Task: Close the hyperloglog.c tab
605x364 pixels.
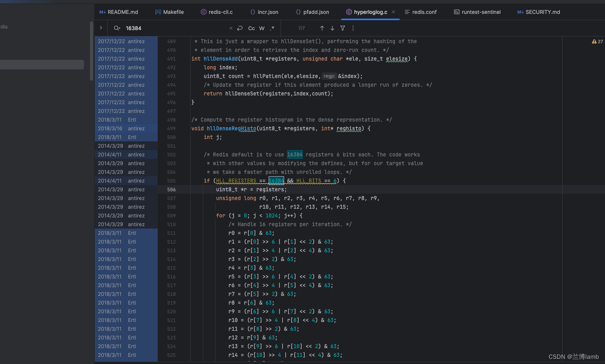Action: pos(393,12)
